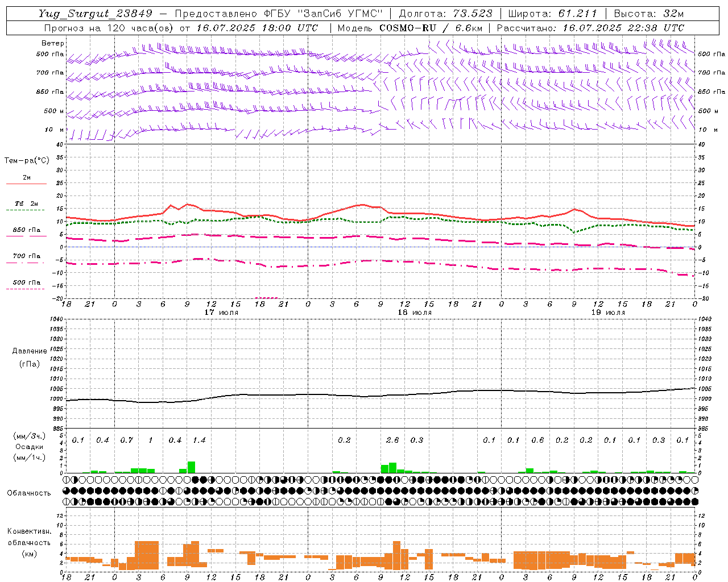Click the 2.6 precipitation total

pos(392,440)
